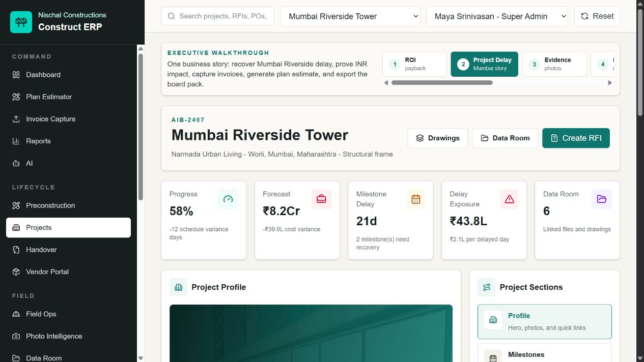Click the Milestone Delay calendar icon

tap(416, 199)
